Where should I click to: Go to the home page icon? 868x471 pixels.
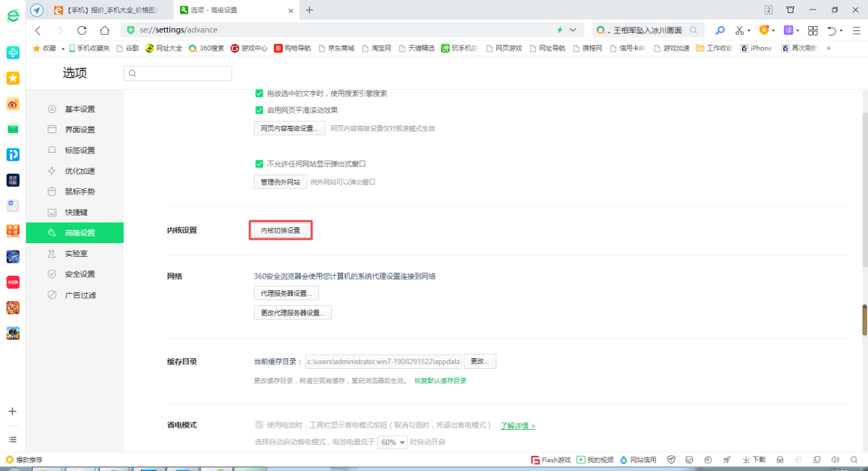coord(104,30)
